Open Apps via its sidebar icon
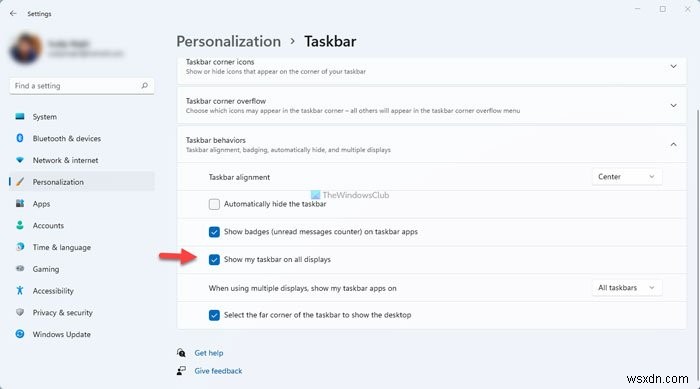 (x=20, y=203)
